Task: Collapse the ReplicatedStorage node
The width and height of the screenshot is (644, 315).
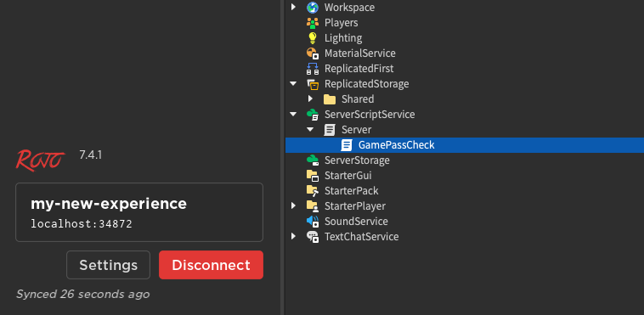Action: (x=293, y=84)
